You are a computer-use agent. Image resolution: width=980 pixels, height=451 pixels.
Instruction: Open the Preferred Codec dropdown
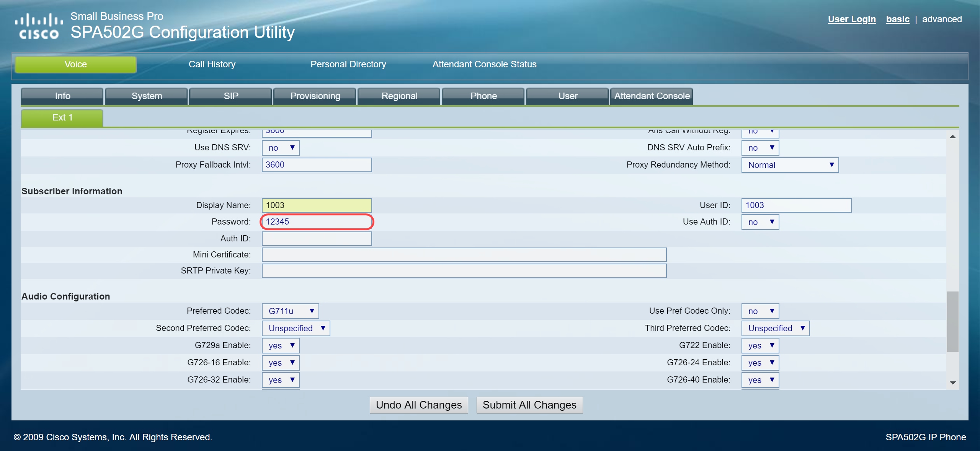[x=290, y=311]
